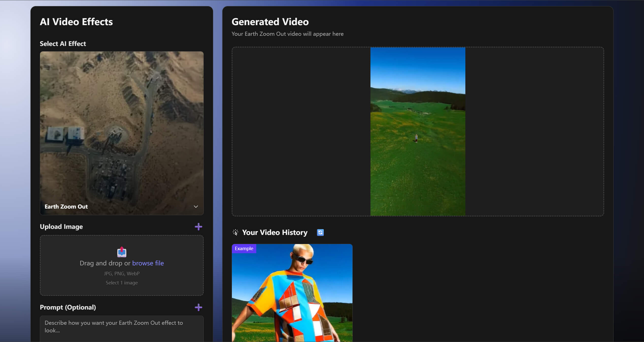Click the browse file link
This screenshot has height=342, width=644.
pos(148,263)
